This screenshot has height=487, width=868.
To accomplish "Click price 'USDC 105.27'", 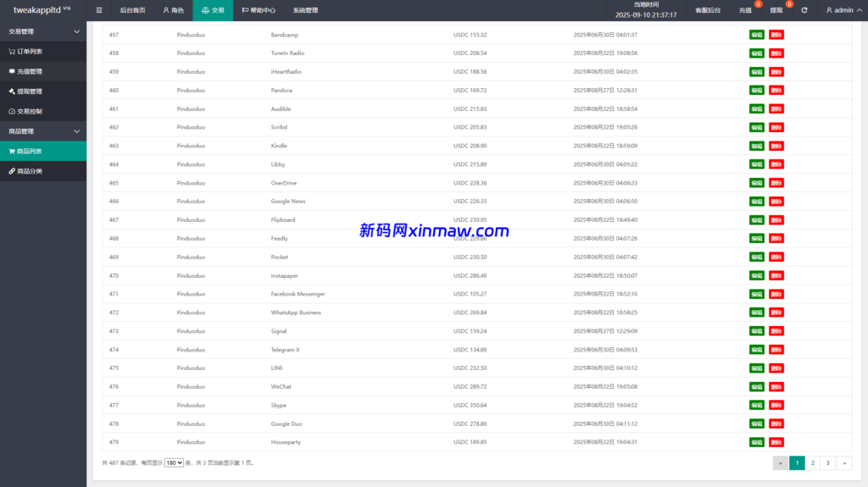I will point(470,294).
